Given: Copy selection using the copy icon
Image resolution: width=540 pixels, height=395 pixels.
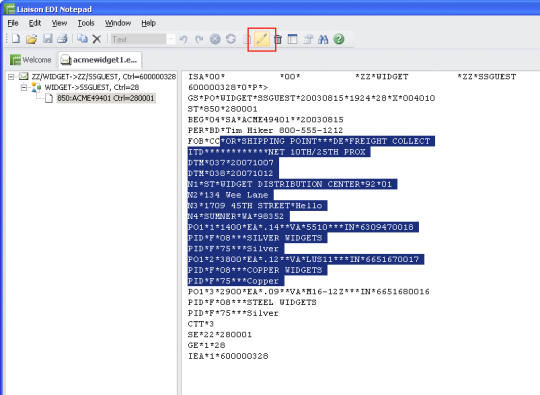Looking at the screenshot, I should click(x=82, y=39).
